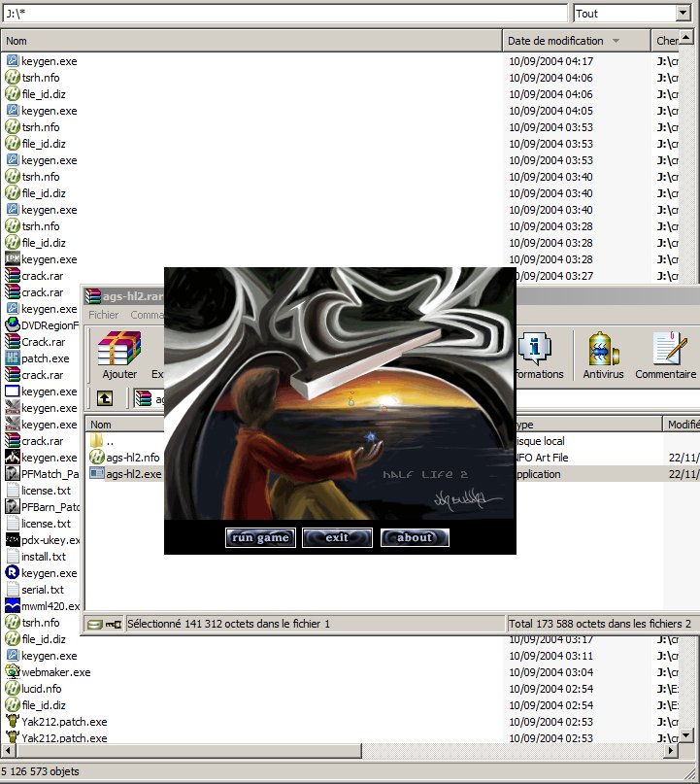Image resolution: width=700 pixels, height=784 pixels.
Task: Select Crack.rar with capital C
Action: pyautogui.click(x=36, y=342)
